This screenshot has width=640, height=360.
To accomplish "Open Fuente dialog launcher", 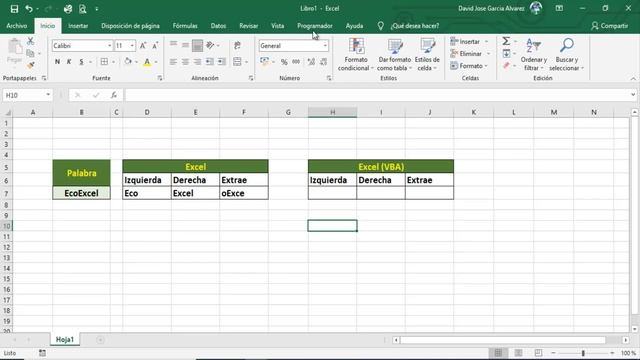I will (x=160, y=78).
